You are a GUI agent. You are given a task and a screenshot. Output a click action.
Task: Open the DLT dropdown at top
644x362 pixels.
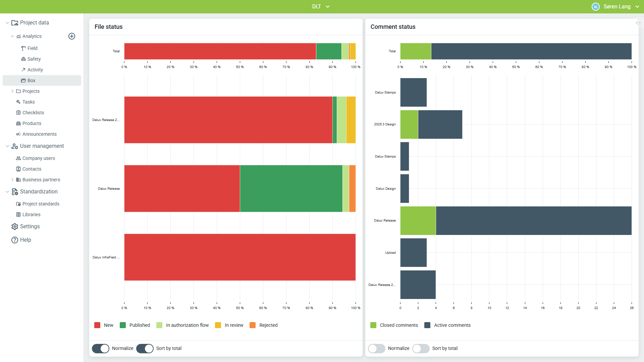(321, 7)
